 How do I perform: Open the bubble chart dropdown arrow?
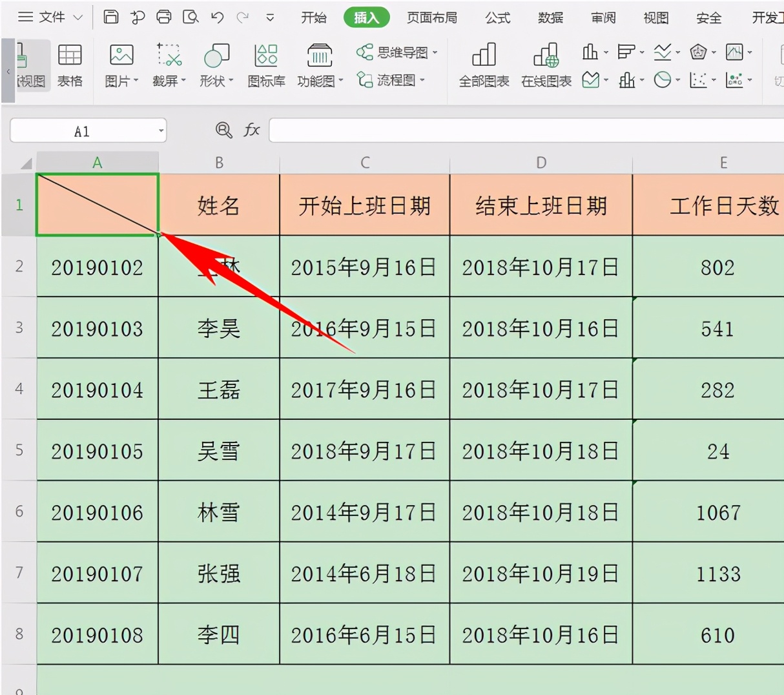[x=750, y=80]
